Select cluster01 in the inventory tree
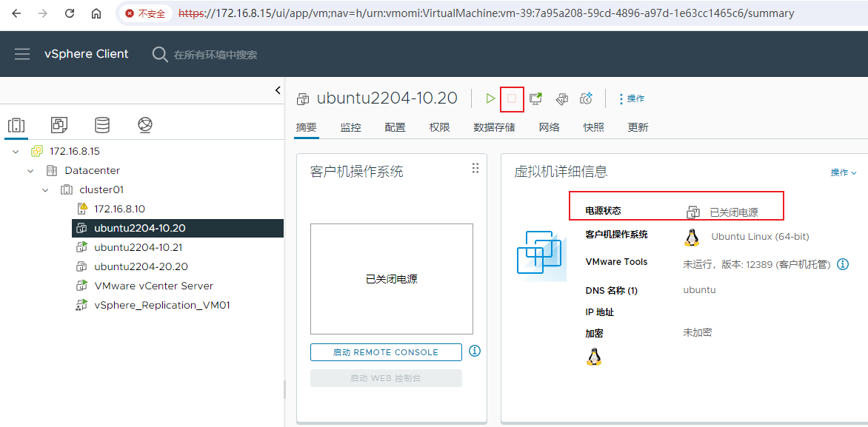Viewport: 868px width, 427px height. point(101,189)
